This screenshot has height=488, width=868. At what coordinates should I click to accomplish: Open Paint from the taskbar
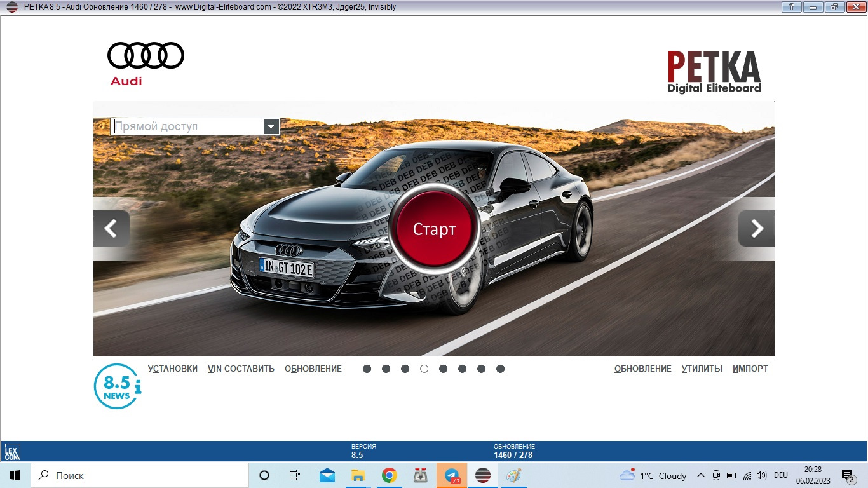point(513,475)
